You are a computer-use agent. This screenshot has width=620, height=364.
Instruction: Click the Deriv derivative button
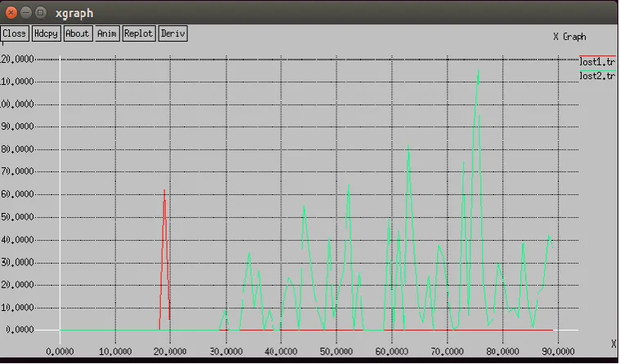[173, 33]
